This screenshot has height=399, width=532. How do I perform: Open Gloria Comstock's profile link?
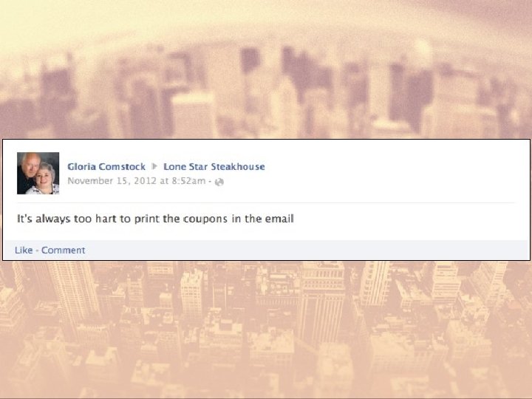[x=106, y=166]
